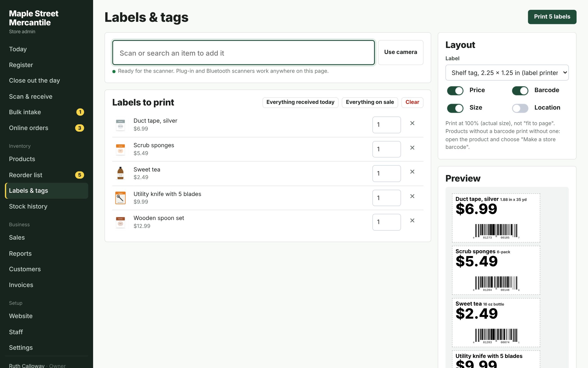Remove Sweet tea label row
This screenshot has height=368, width=588.
click(412, 172)
